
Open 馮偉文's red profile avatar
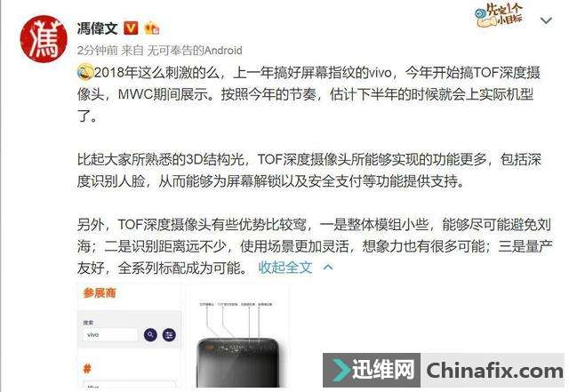coord(44,39)
